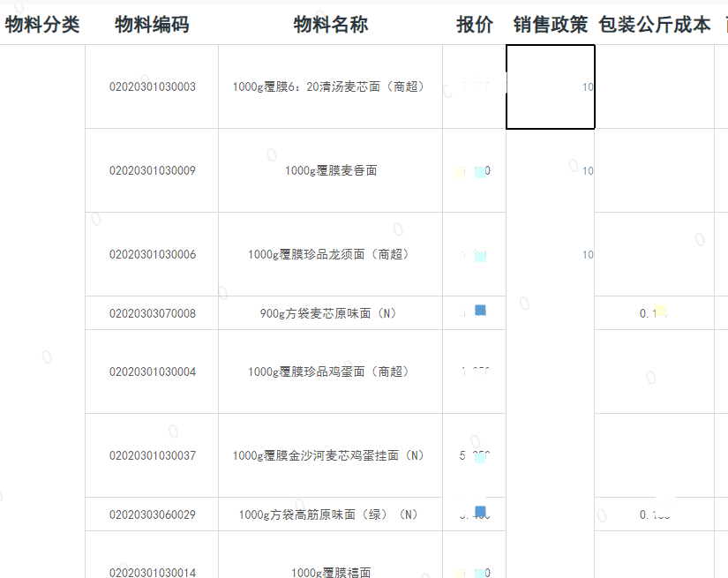728x578 pixels.
Task: Select 报价 cell for 1000g覆膜金沙河麦芯鸡蛋挂面 row
Action: (475, 455)
